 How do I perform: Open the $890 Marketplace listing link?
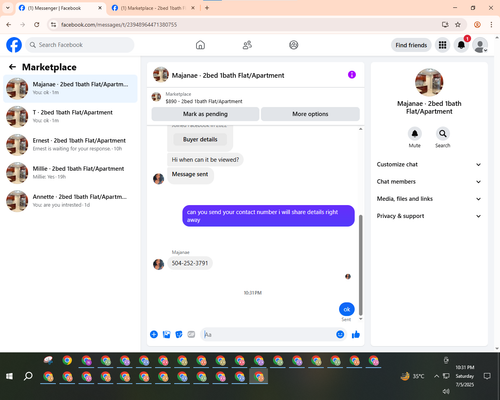click(x=204, y=101)
